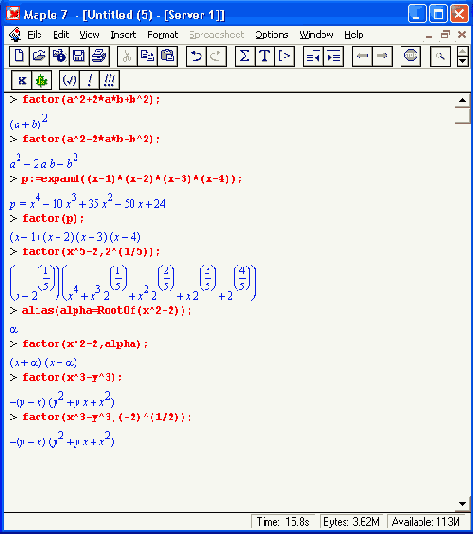This screenshot has width=473, height=534.
Task: Toggle Maple notation with the x icon
Action: coord(21,80)
